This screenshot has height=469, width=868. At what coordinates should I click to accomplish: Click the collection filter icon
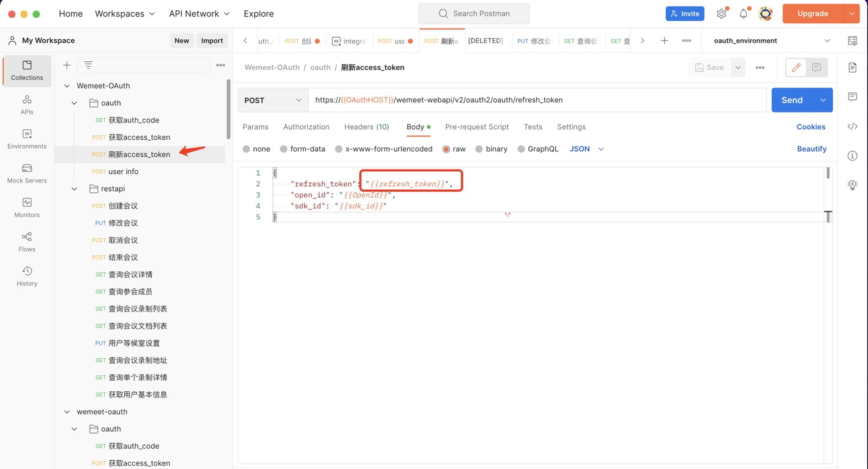coord(88,65)
